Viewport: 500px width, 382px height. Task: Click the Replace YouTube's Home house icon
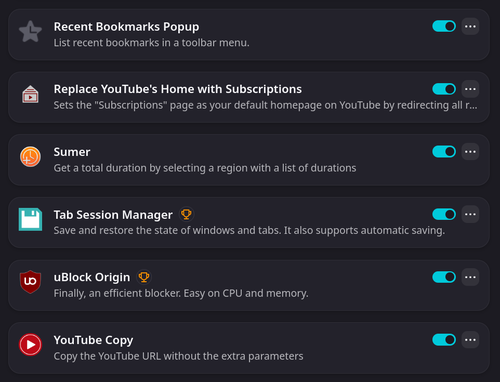(x=30, y=94)
